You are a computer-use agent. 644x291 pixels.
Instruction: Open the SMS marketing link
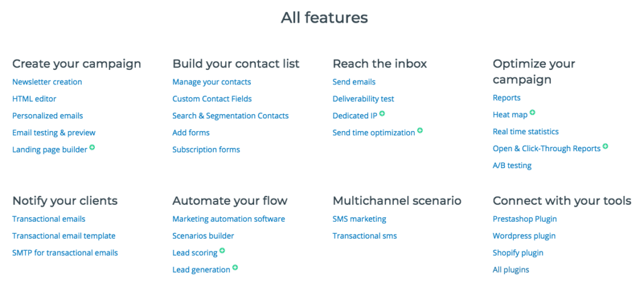(x=359, y=219)
